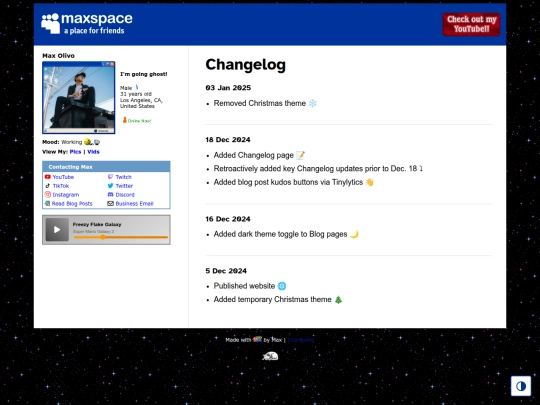540x405 pixels.
Task: Open the Business Email link
Action: [134, 204]
